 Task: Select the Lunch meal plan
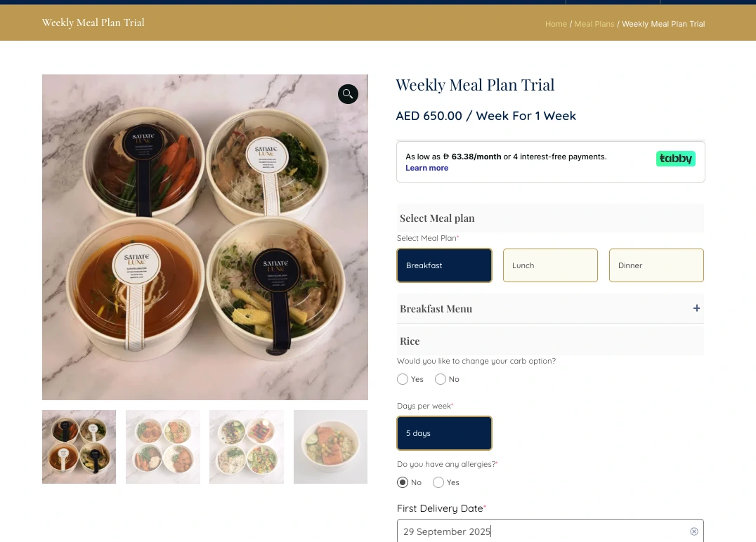coord(550,265)
